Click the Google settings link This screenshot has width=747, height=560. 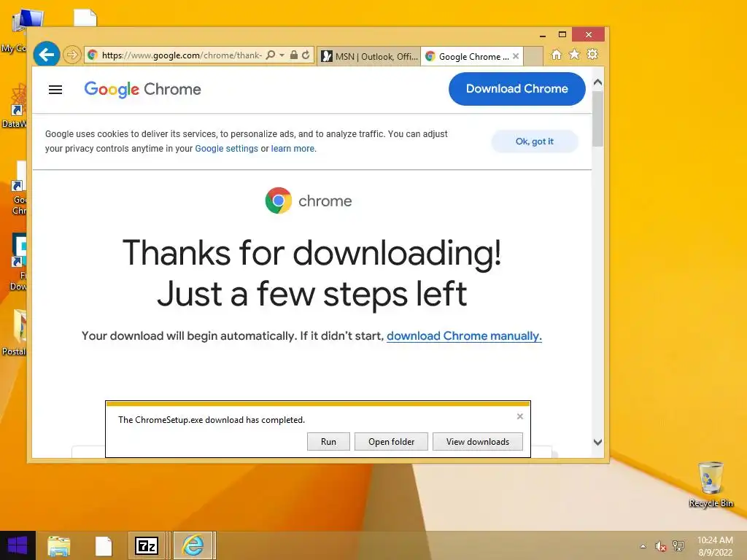226,149
